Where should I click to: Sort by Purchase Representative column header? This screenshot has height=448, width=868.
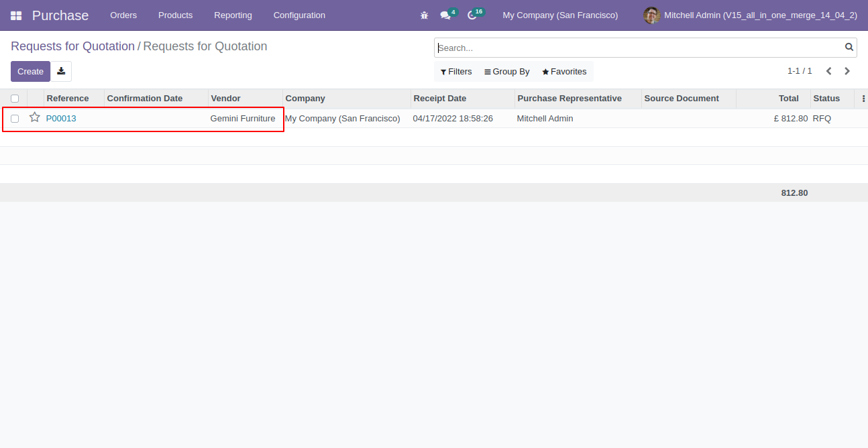click(578, 99)
